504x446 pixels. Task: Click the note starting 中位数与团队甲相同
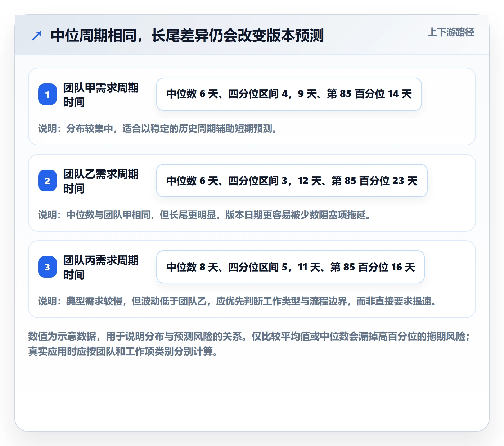click(x=204, y=215)
